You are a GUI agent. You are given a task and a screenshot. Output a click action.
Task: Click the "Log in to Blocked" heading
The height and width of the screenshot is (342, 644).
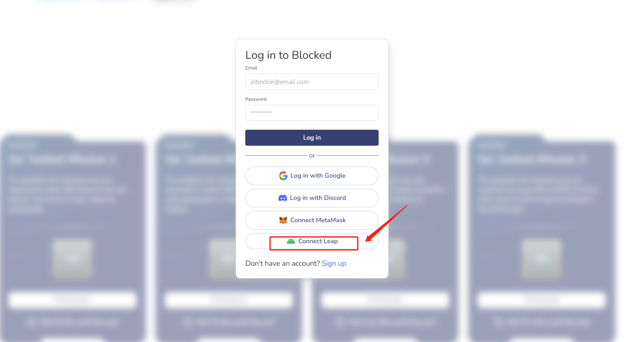coord(288,55)
